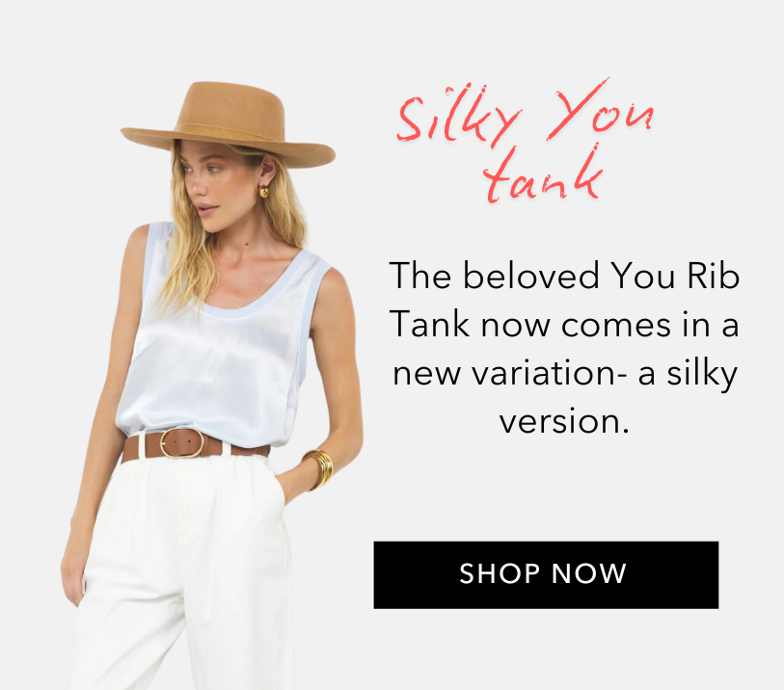
Task: Click "You" in the red script heading
Action: 600,111
